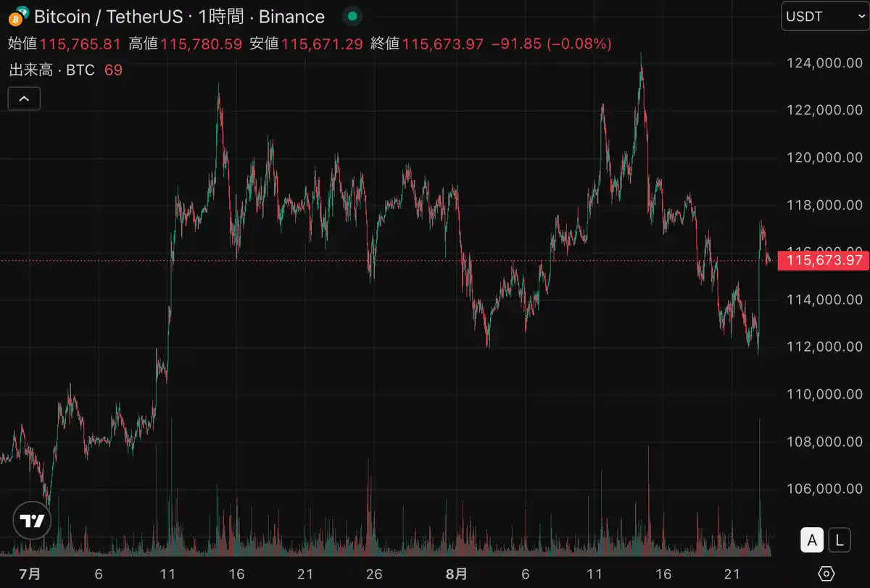Click the 112,000.00 price axis label
The height and width of the screenshot is (588, 870).
click(825, 347)
